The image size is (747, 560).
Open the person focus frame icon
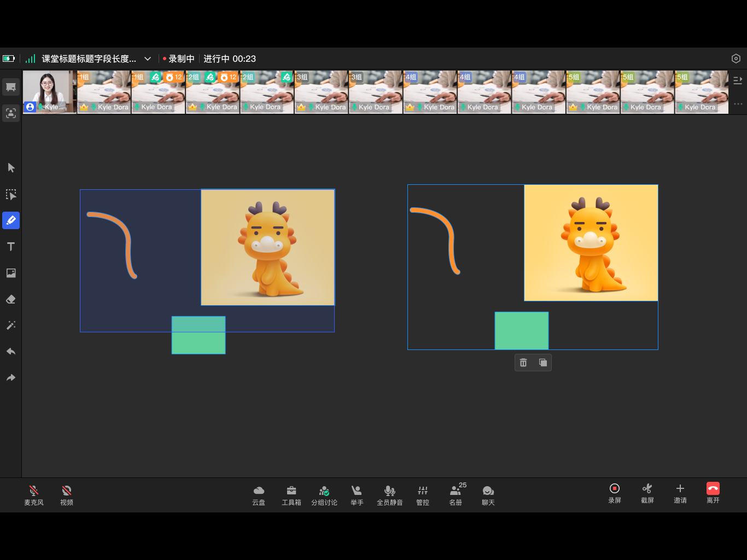[11, 113]
